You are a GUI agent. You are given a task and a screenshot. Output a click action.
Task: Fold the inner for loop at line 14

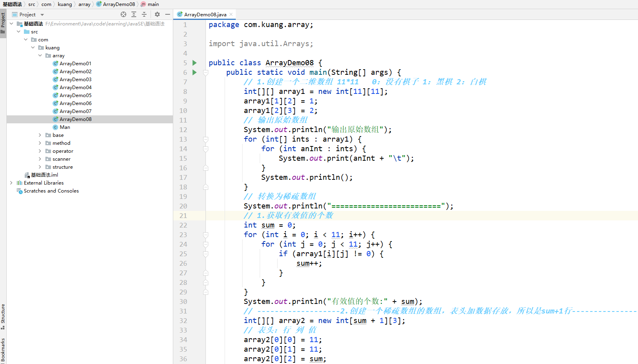tap(205, 149)
